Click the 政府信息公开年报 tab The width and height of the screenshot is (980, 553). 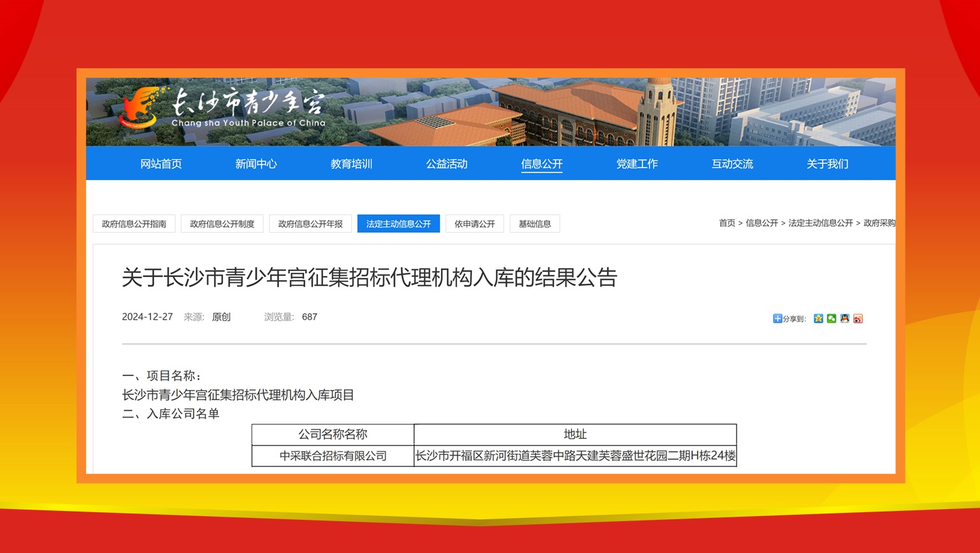(x=310, y=224)
